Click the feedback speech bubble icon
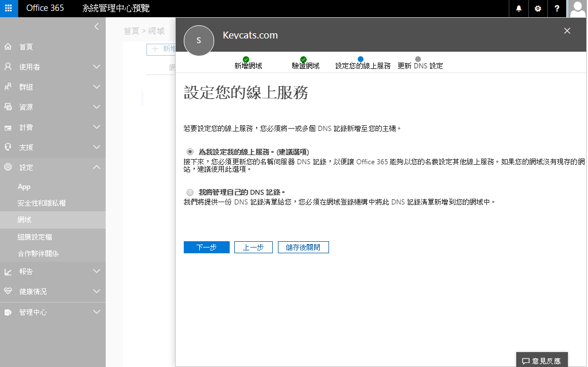This screenshot has height=367, width=588. pyautogui.click(x=526, y=361)
